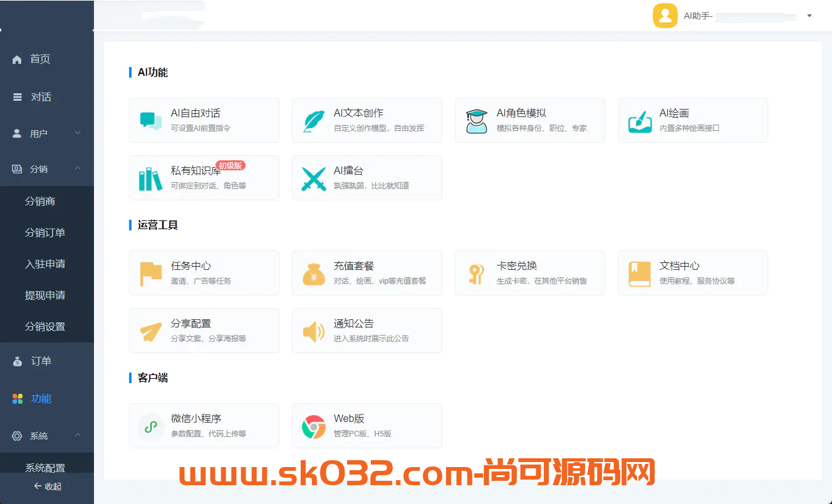Viewport: 832px width, 504px height.
Task: Click the 卡密兑换 keys icon
Action: [x=476, y=274]
